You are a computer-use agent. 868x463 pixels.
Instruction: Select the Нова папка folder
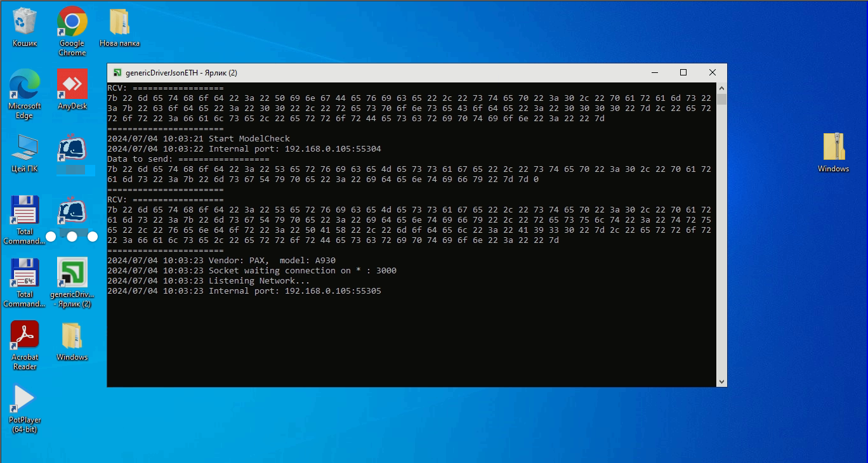pos(119,22)
